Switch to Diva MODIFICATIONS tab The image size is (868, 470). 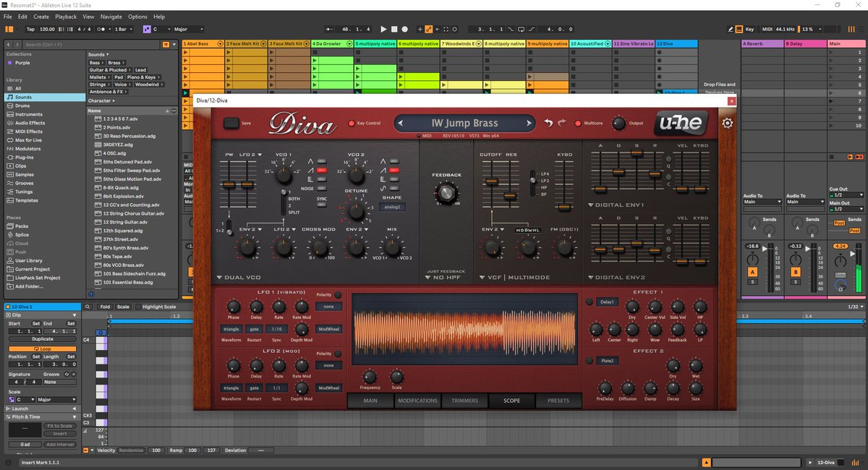tap(417, 400)
